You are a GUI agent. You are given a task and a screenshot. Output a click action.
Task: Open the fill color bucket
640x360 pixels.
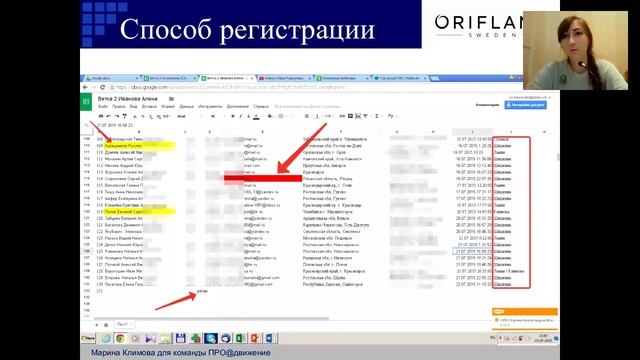click(270, 116)
